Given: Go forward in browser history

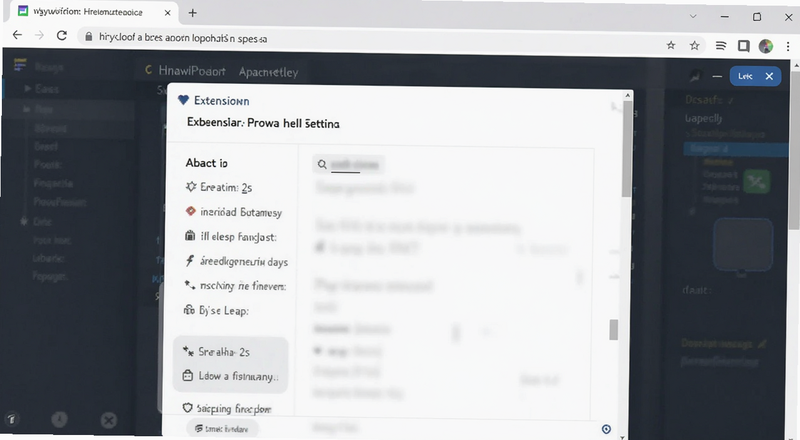Looking at the screenshot, I should pos(39,35).
